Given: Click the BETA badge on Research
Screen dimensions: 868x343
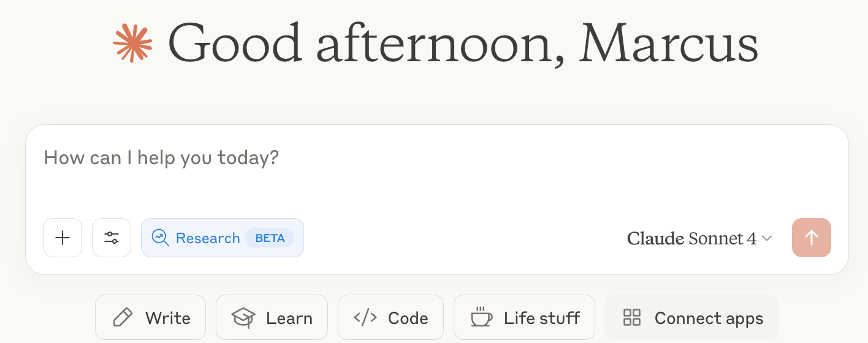Looking at the screenshot, I should click(x=270, y=238).
